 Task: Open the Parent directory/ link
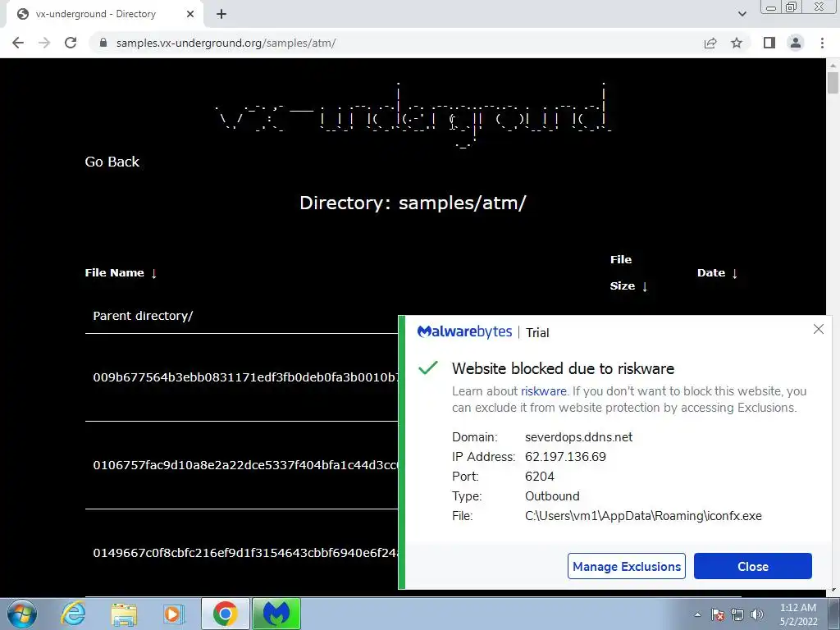[x=143, y=316]
